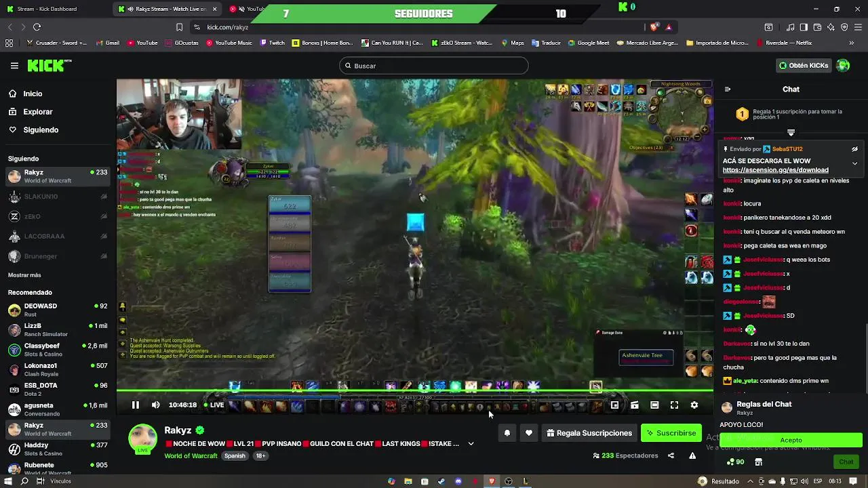Click the Buscar search field
The height and width of the screenshot is (488, 868).
pos(434,66)
